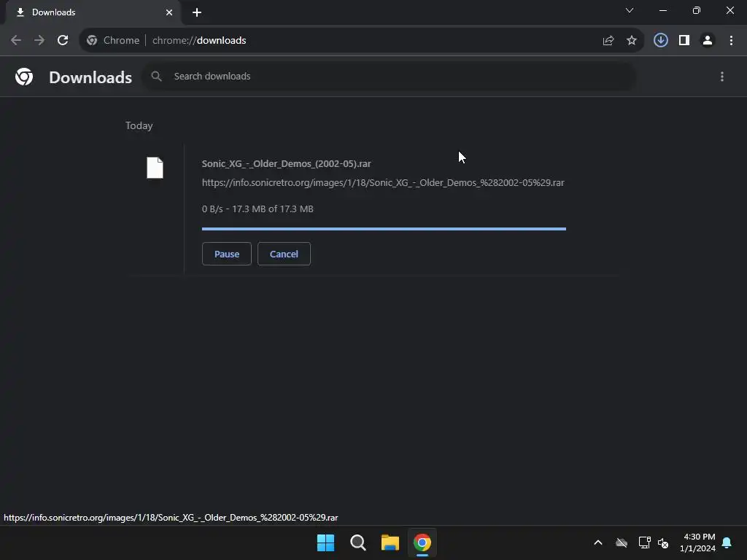747x560 pixels.
Task: Open Downloads page more actions menu
Action: click(722, 77)
